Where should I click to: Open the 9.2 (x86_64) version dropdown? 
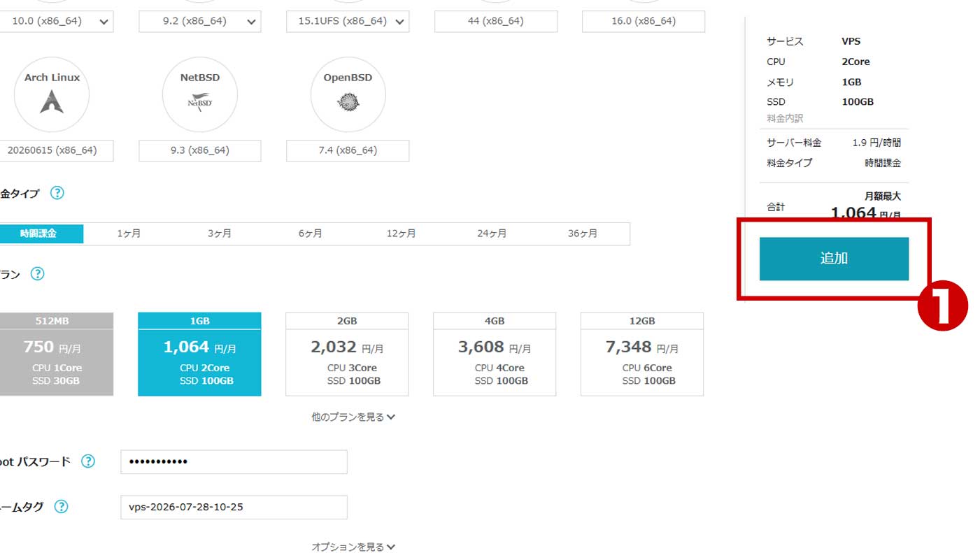199,21
